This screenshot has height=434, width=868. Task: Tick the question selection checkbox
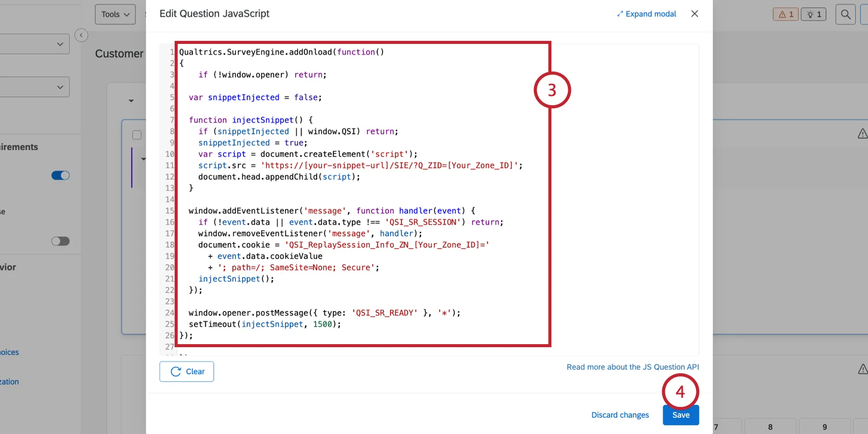click(x=137, y=135)
